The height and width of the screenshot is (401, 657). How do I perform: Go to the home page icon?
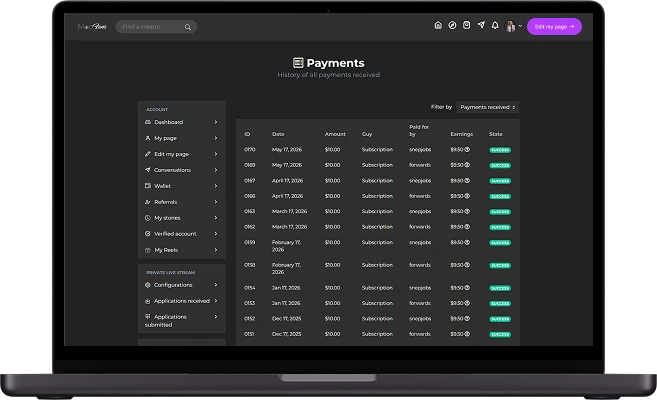coord(438,26)
